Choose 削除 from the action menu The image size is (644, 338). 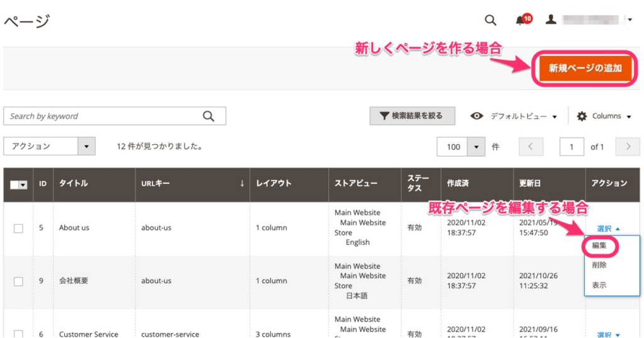(x=599, y=265)
